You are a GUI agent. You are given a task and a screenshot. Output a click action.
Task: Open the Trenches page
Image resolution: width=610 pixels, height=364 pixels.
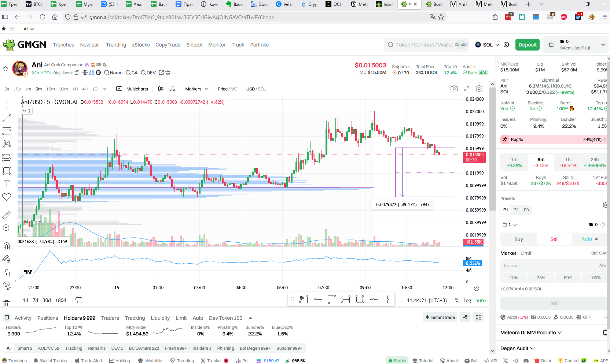coord(63,45)
